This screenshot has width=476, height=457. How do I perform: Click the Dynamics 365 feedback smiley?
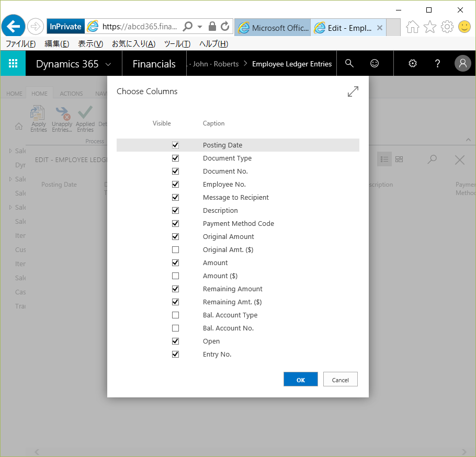[x=375, y=63]
